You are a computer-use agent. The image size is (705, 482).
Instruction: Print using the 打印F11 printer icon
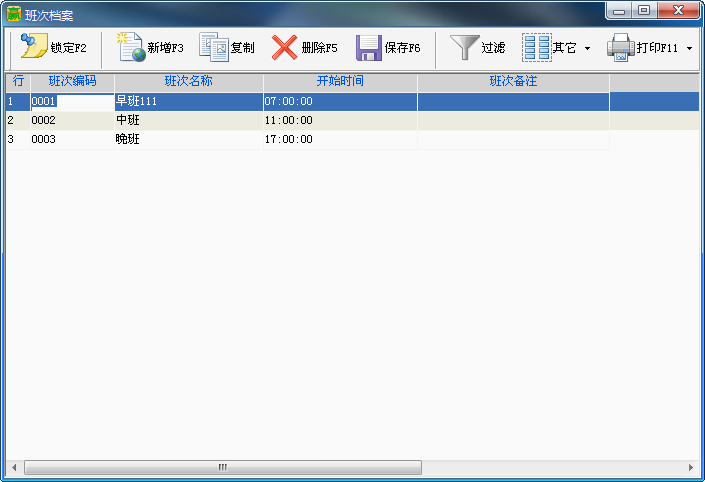click(621, 47)
